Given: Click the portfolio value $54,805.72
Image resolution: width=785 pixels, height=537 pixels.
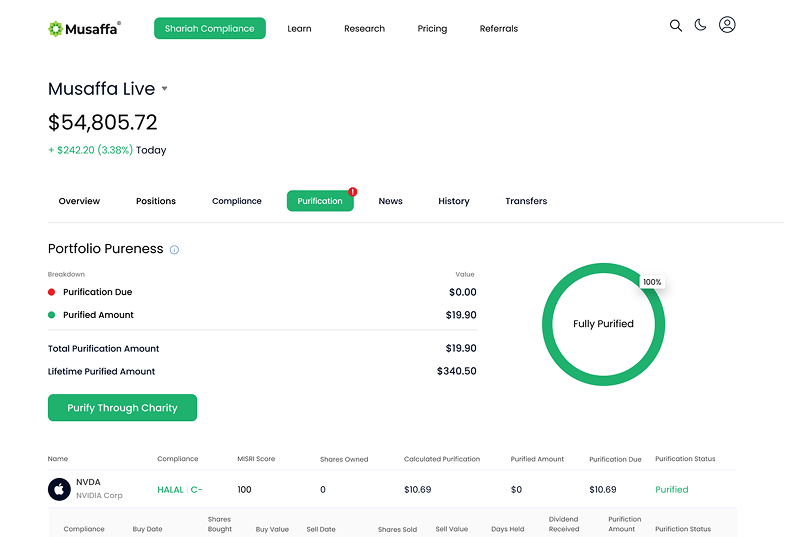Looking at the screenshot, I should point(103,122).
